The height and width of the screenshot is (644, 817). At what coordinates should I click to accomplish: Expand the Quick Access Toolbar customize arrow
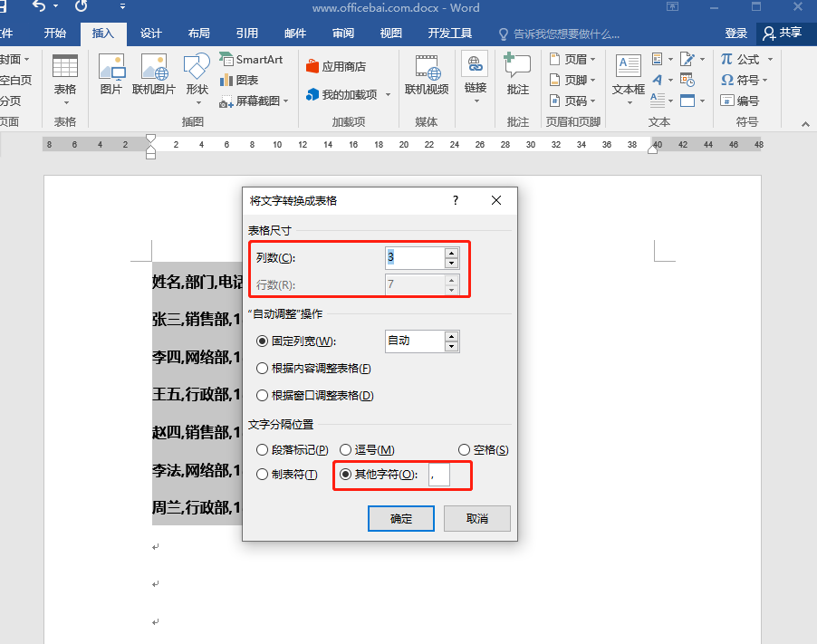coord(122,6)
